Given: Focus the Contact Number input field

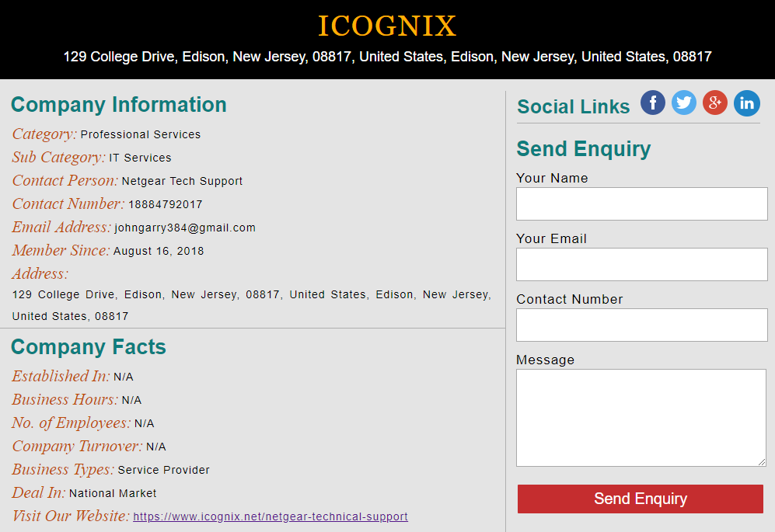Looking at the screenshot, I should [641, 325].
